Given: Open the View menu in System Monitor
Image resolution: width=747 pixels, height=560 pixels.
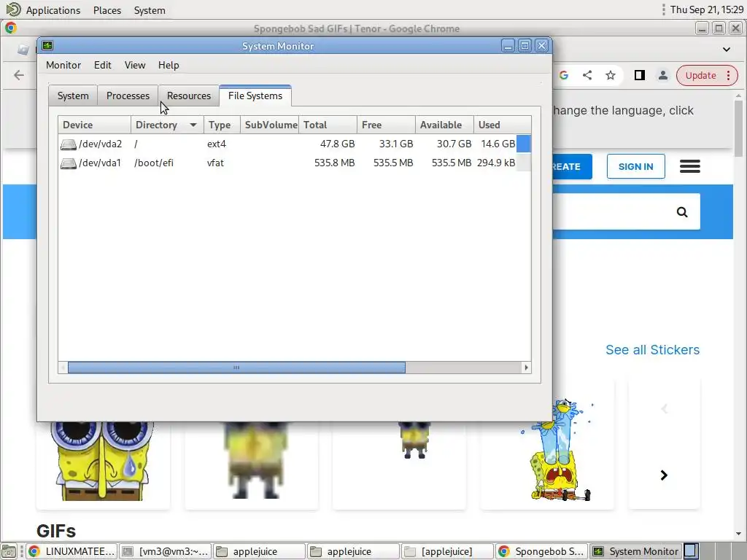Looking at the screenshot, I should [135, 65].
